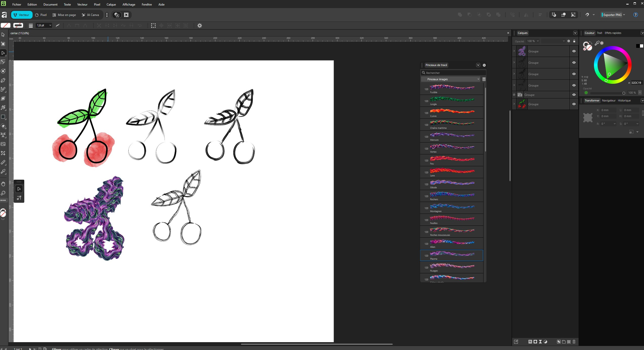Delete layer using the trash icon

(574, 342)
